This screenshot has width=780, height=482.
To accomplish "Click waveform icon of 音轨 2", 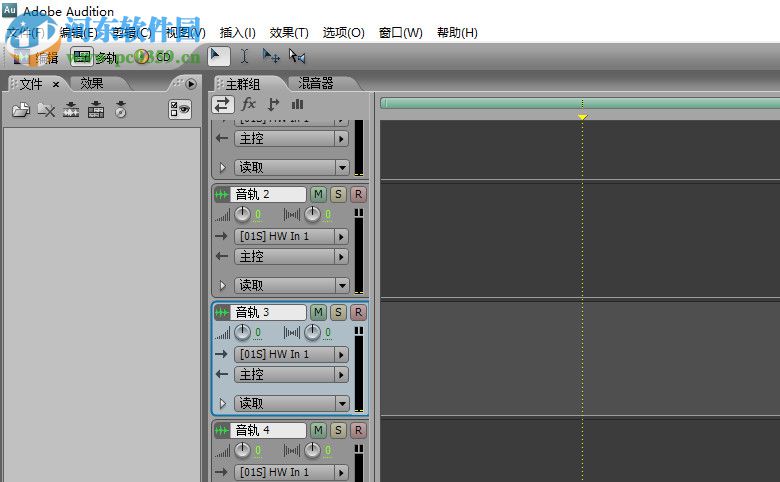I will tap(222, 194).
